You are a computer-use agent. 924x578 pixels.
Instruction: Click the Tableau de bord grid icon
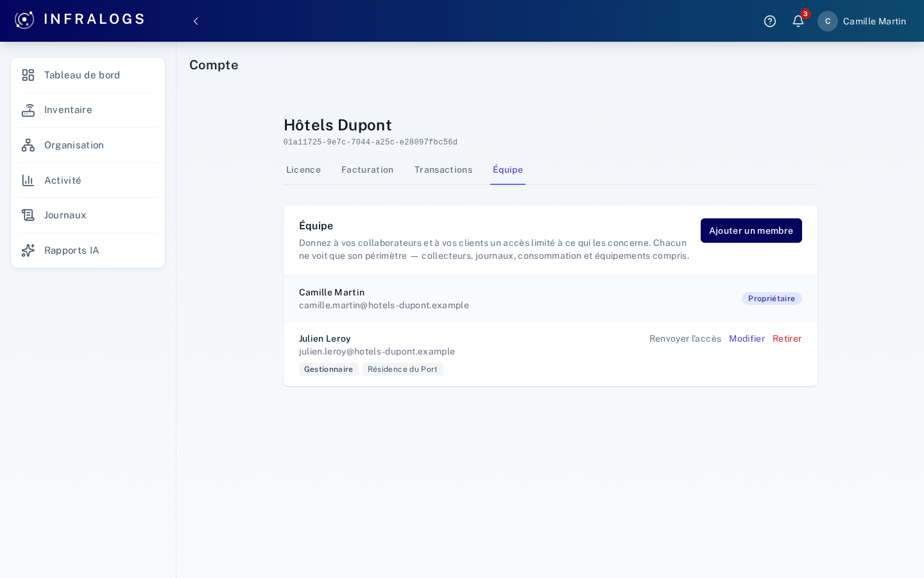pyautogui.click(x=28, y=75)
